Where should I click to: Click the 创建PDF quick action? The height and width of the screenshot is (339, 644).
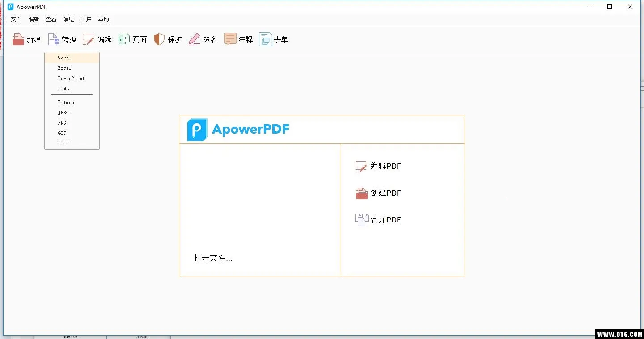[378, 193]
